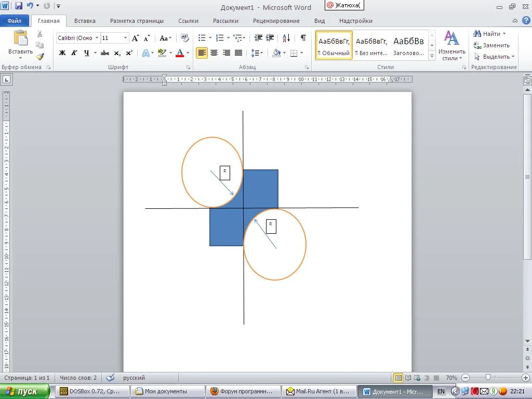Open the Изменить стили dropdown

(451, 46)
